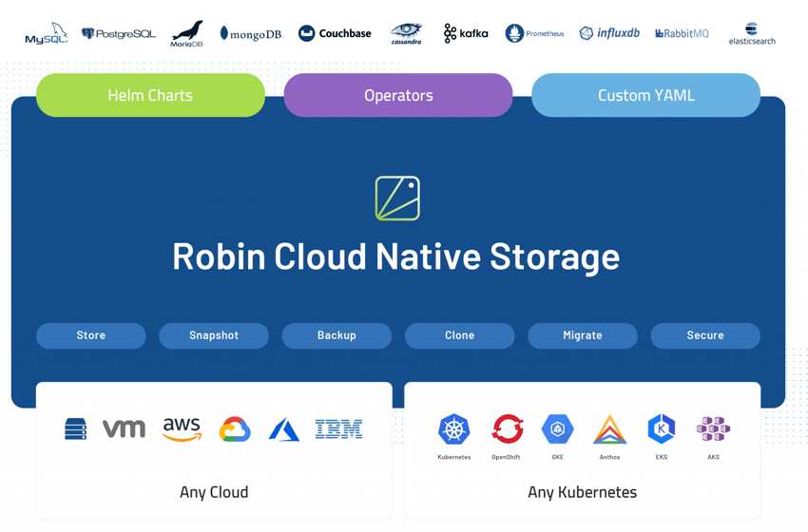Click the Any Cloud label

click(x=214, y=492)
